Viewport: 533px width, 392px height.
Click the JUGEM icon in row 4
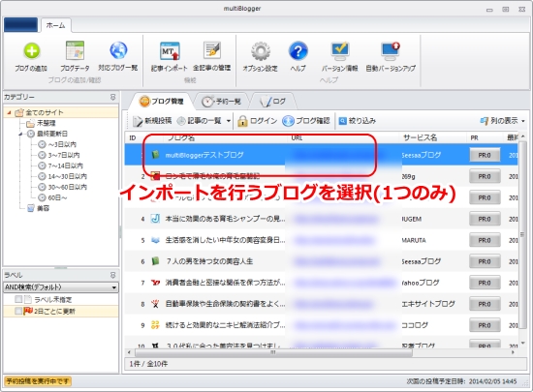pos(155,219)
